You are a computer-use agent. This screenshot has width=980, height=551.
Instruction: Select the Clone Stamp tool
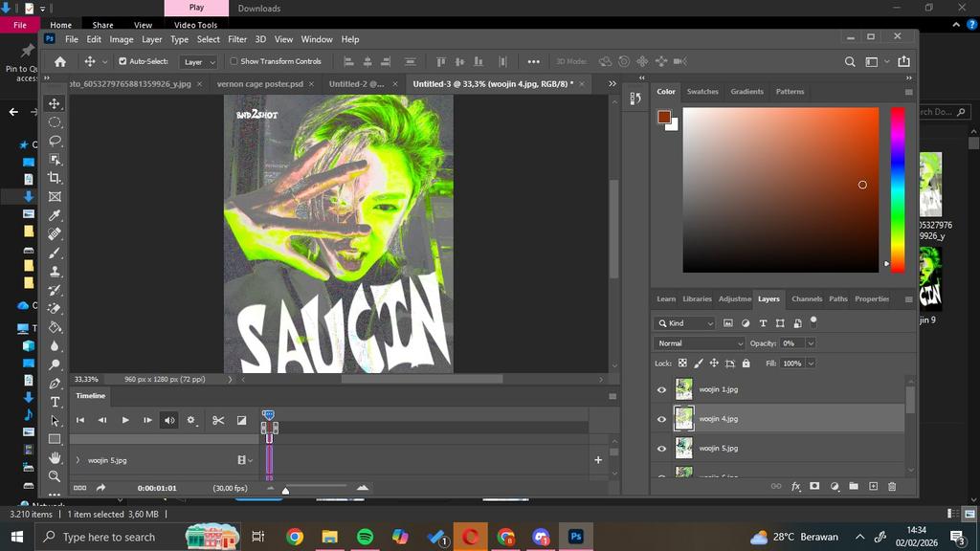pyautogui.click(x=55, y=271)
